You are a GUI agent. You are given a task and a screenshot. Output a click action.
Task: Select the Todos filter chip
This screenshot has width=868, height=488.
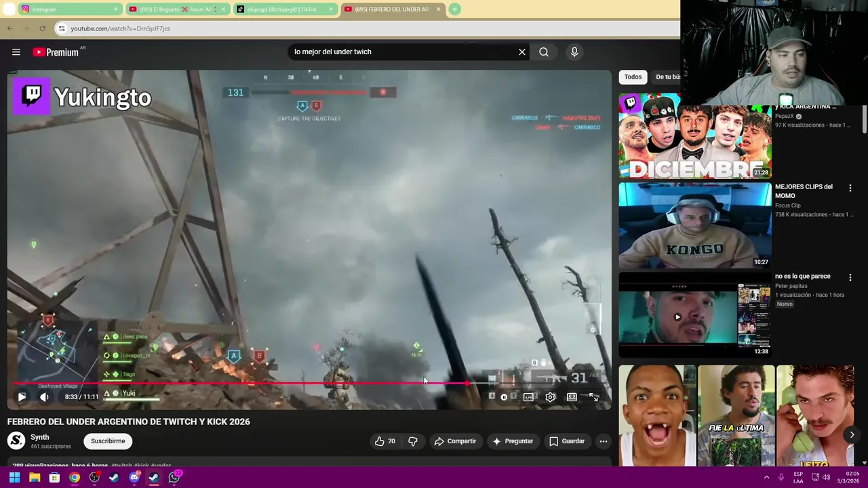click(633, 77)
